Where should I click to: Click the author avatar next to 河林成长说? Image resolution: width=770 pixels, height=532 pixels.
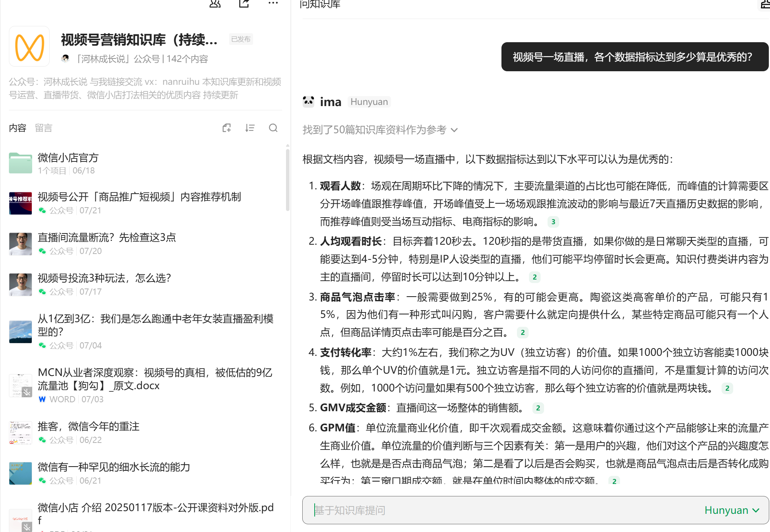tap(65, 58)
